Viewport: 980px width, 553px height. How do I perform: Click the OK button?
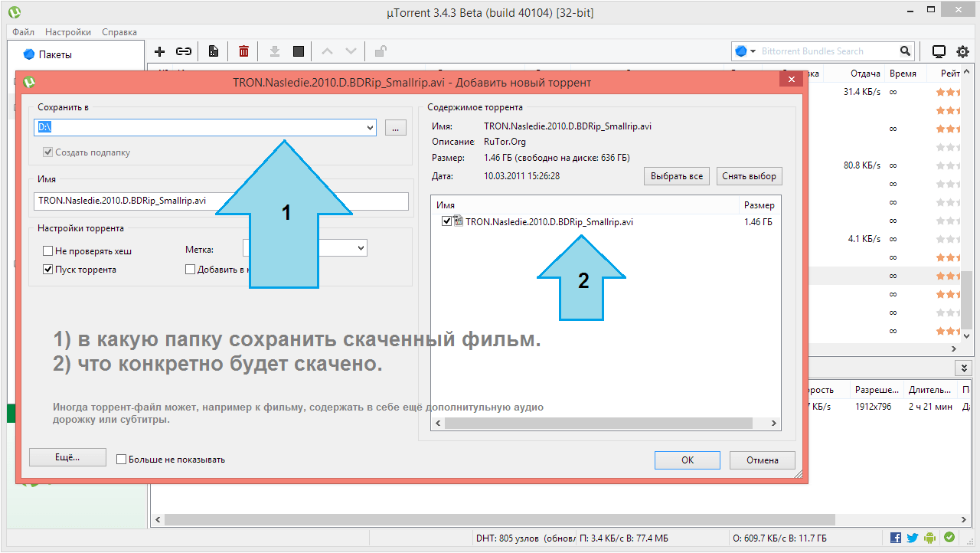pos(688,460)
